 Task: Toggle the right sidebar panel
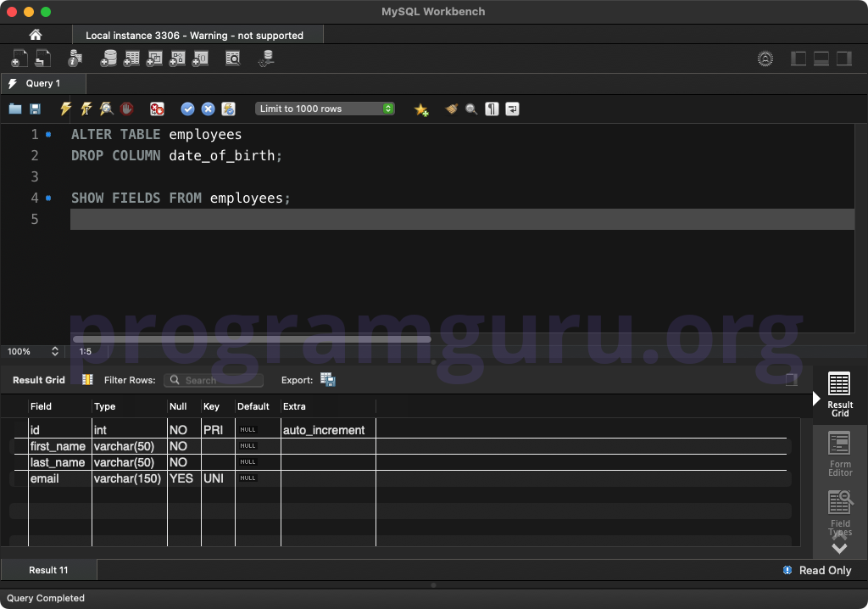[x=843, y=59]
